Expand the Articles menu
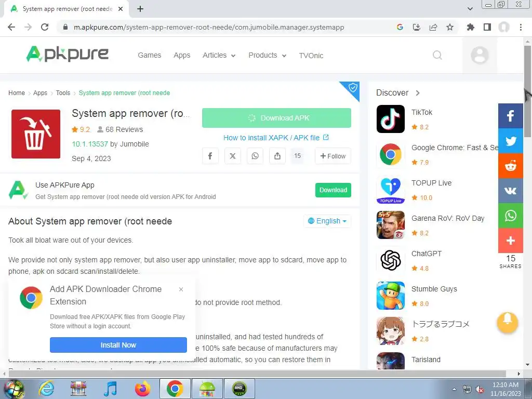Screen dimensions: 532x399 219,55
